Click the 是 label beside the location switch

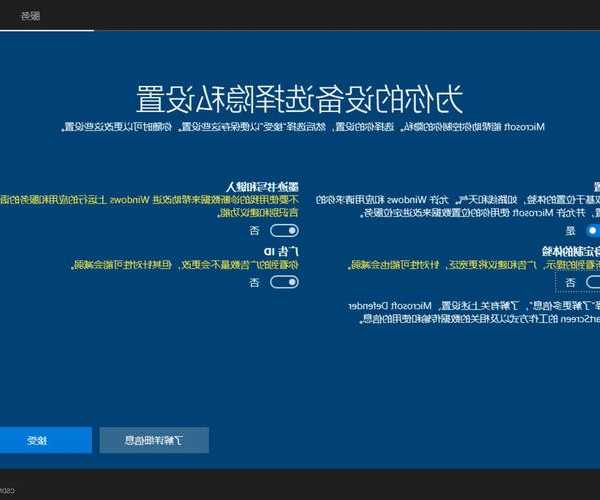point(571,230)
